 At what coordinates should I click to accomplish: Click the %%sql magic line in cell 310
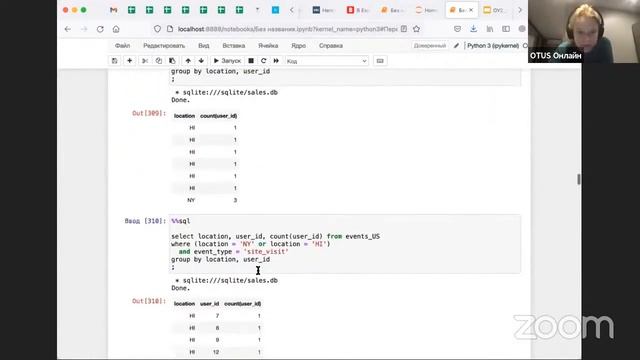pyautogui.click(x=181, y=221)
